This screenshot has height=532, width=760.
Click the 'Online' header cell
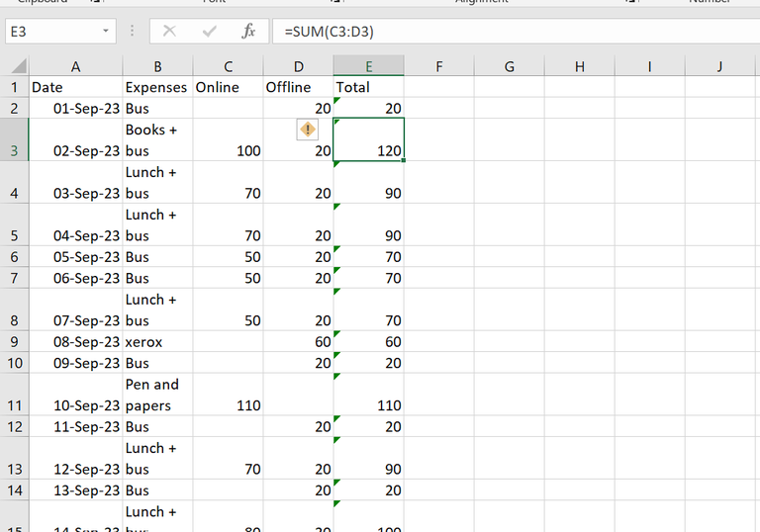pyautogui.click(x=228, y=87)
